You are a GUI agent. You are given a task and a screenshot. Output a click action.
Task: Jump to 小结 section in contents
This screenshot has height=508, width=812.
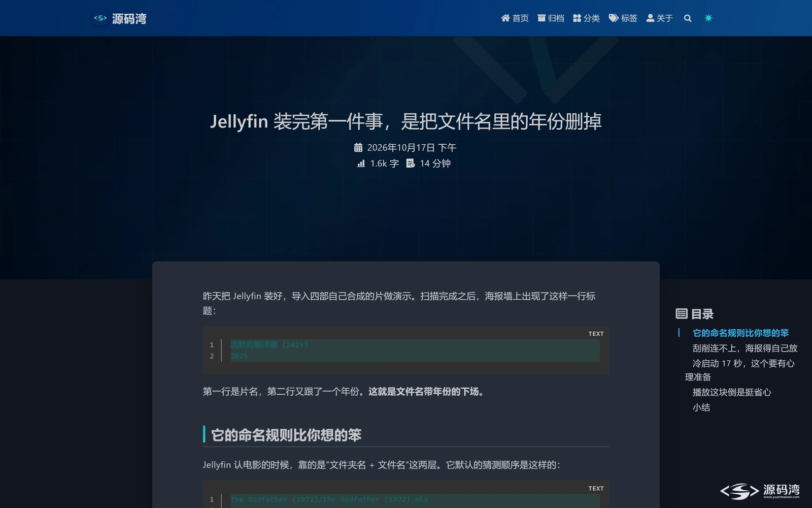coord(701,407)
